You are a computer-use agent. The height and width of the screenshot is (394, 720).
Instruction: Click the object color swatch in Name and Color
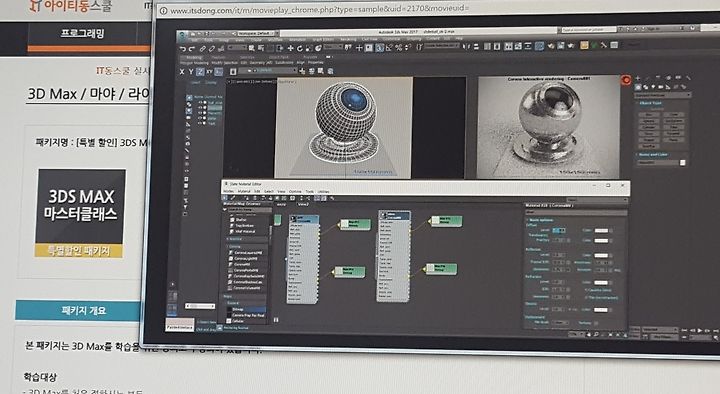point(682,163)
